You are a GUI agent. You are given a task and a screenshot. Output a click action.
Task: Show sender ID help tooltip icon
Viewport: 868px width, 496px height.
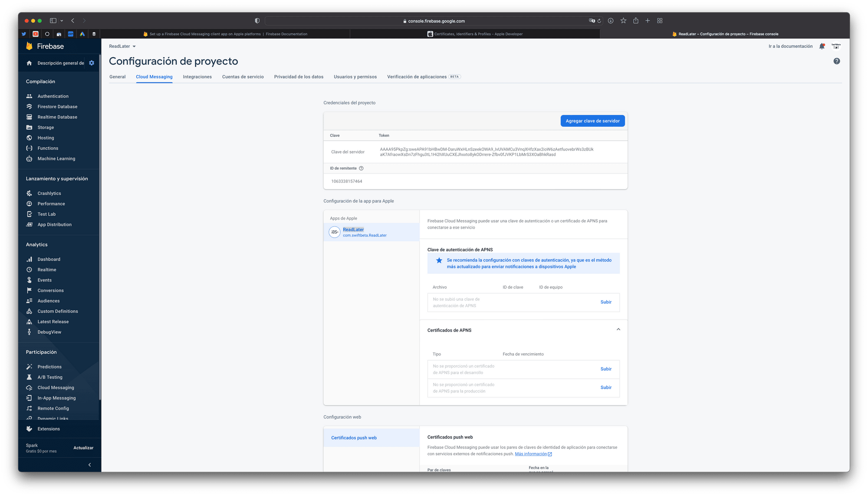[361, 168]
